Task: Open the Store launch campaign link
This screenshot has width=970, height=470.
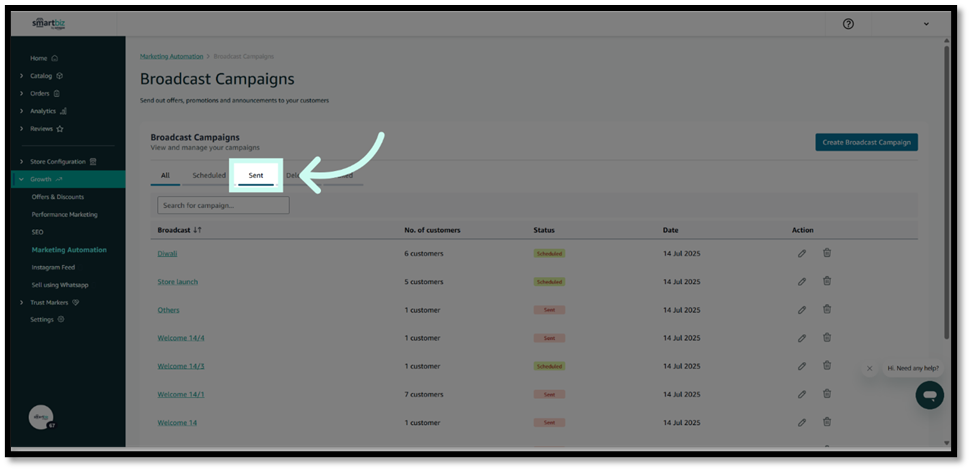Action: pyautogui.click(x=178, y=282)
